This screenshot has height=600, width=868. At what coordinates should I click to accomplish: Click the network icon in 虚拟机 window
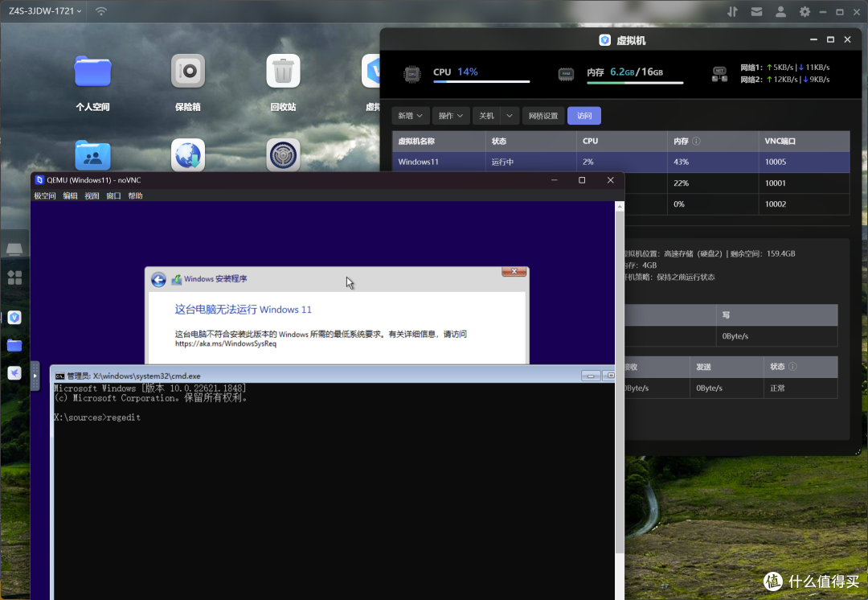tap(719, 74)
